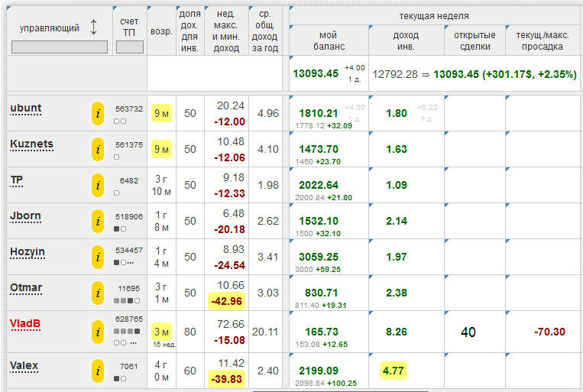
Task: Click account number 11695
Action: [129, 289]
